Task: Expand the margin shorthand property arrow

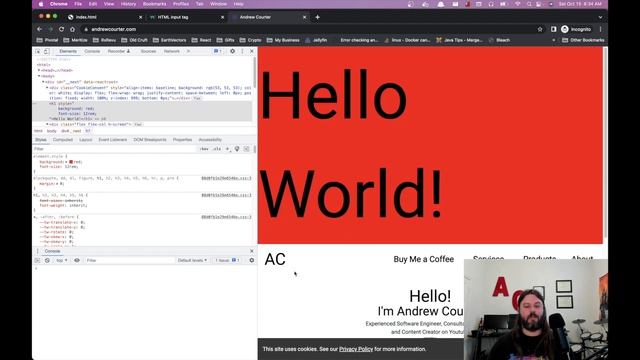Action: coord(56,184)
